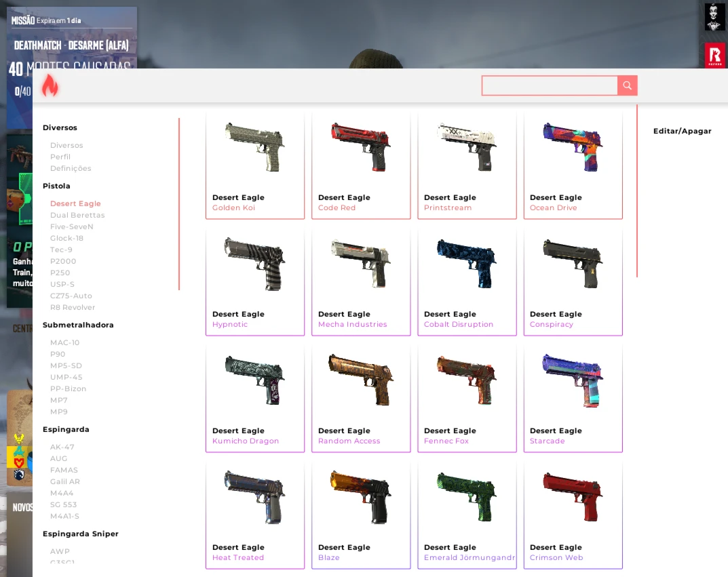Choose AK-47 under Espingarda

coord(62,447)
